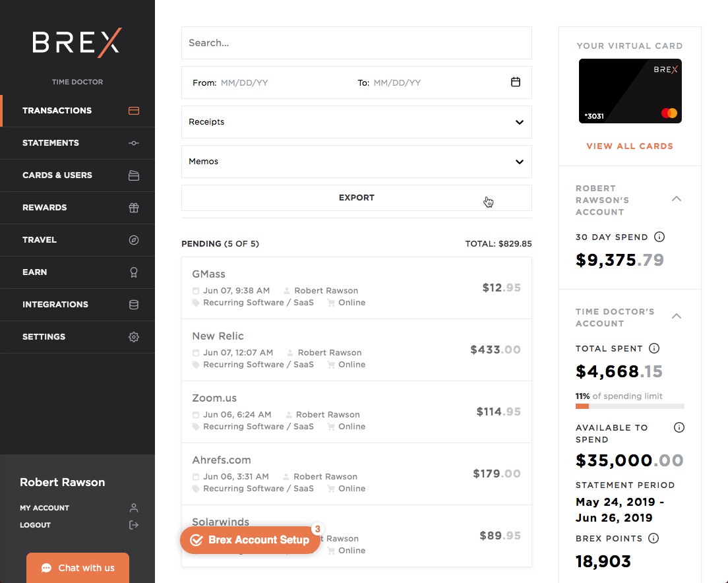Image resolution: width=728 pixels, height=583 pixels.
Task: Open the Memos dropdown
Action: coord(519,161)
